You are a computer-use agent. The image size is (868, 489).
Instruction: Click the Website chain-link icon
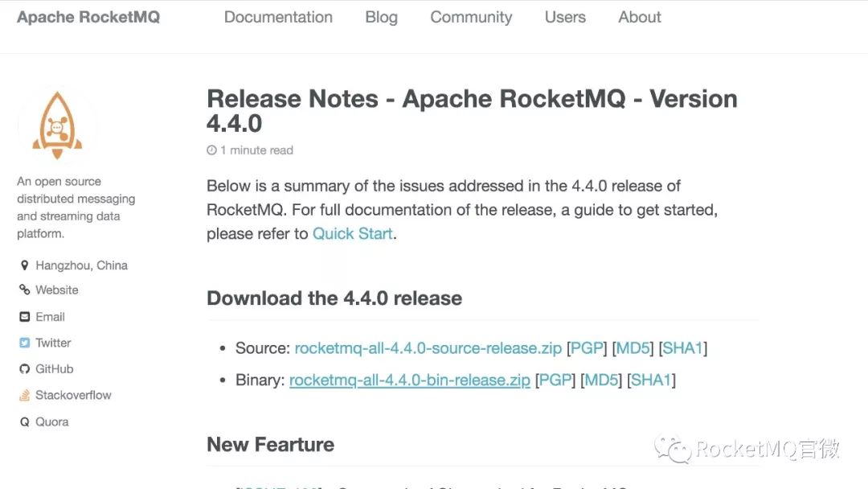click(x=24, y=290)
